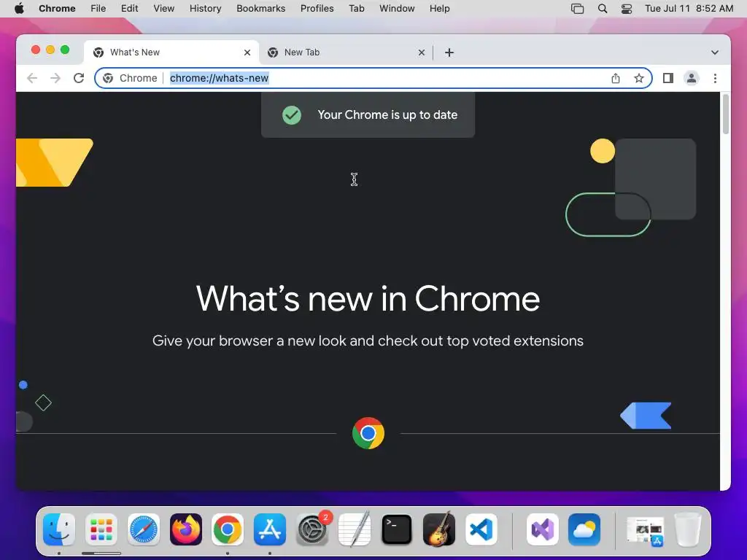Open Finder from the Dock

(x=59, y=529)
